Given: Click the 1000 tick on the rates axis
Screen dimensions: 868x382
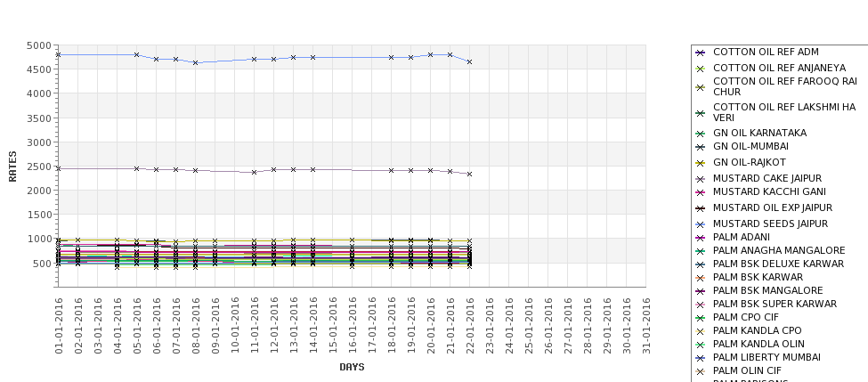Looking at the screenshot, I should 39,240.
